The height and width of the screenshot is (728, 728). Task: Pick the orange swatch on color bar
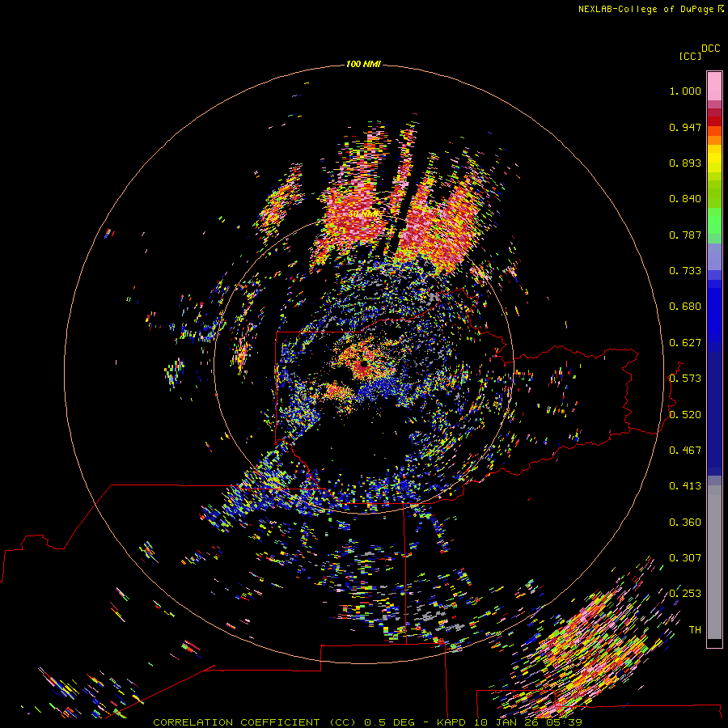pos(714,140)
